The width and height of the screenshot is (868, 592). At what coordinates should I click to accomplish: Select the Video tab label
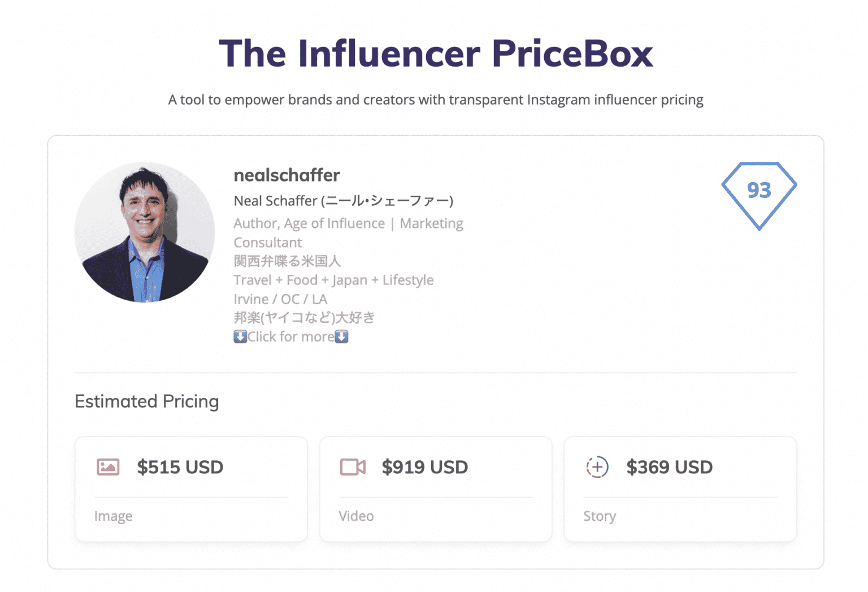click(x=356, y=516)
